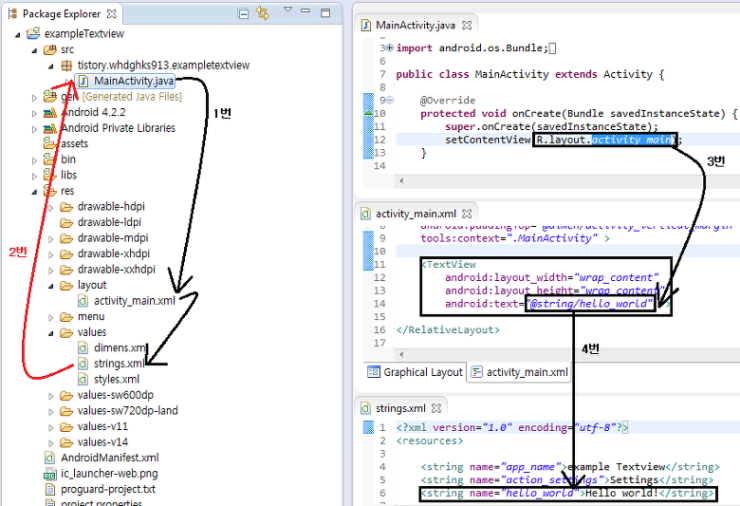Select proguard-project.txt file
Viewport: 740px width, 506px height.
[108, 489]
